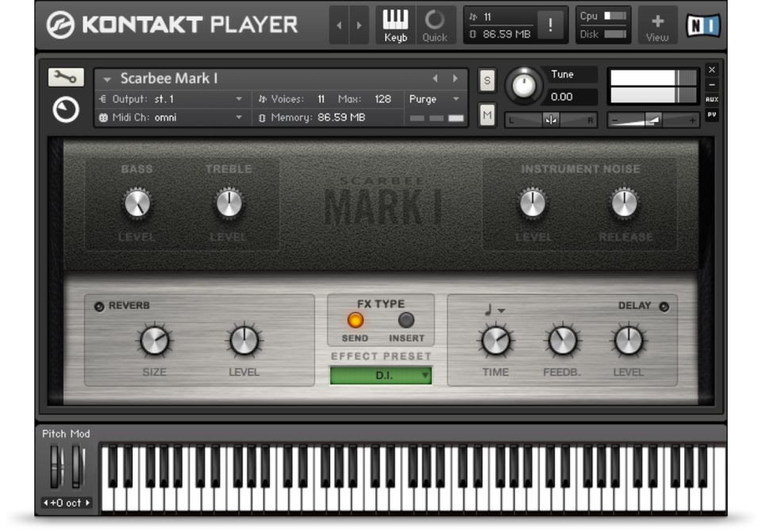Image resolution: width=762 pixels, height=532 pixels.
Task: Expand the Purge dropdown menu
Action: click(x=434, y=99)
